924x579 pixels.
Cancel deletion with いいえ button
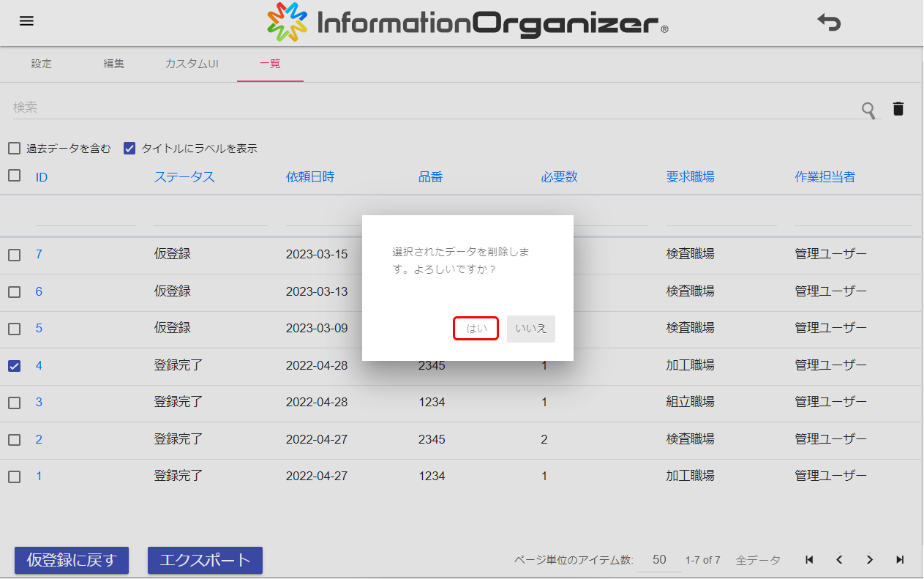pyautogui.click(x=531, y=329)
